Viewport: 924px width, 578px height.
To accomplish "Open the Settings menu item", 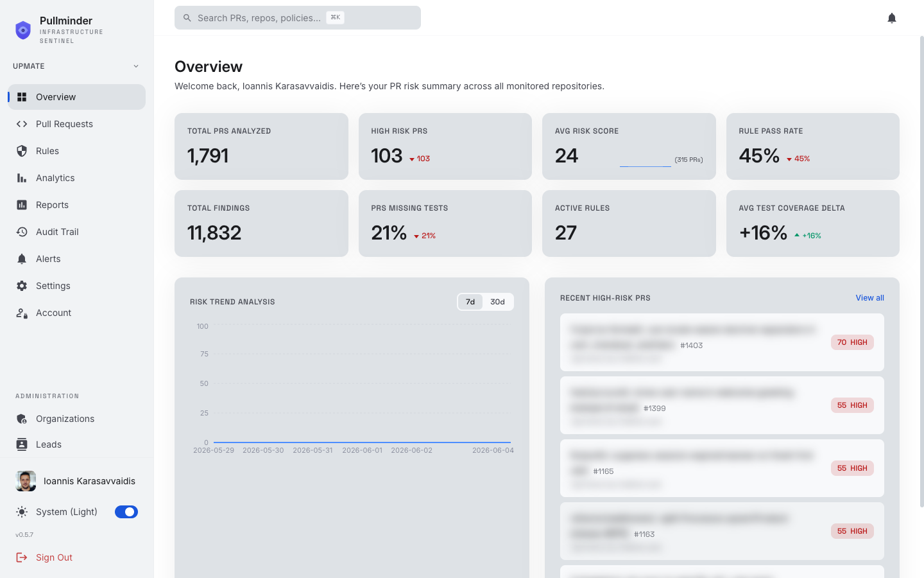I will point(77,286).
